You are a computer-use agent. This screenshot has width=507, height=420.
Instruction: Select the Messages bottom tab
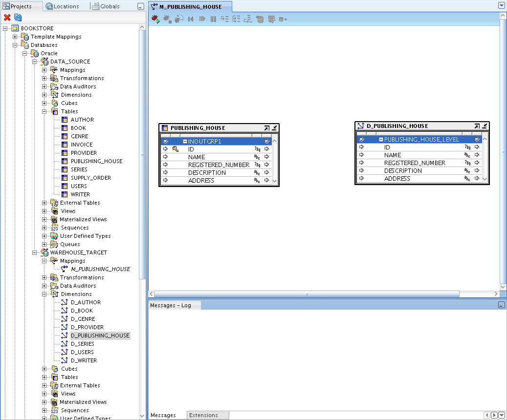[x=163, y=415]
